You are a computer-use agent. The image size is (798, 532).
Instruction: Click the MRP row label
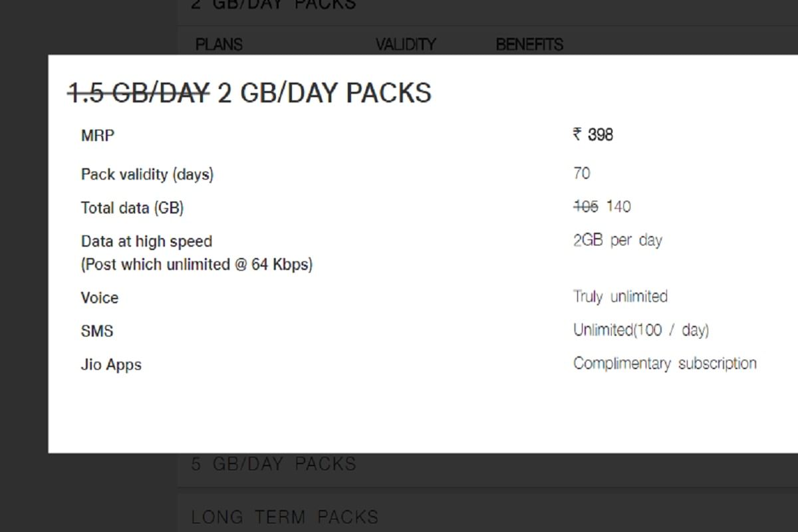pyautogui.click(x=98, y=135)
